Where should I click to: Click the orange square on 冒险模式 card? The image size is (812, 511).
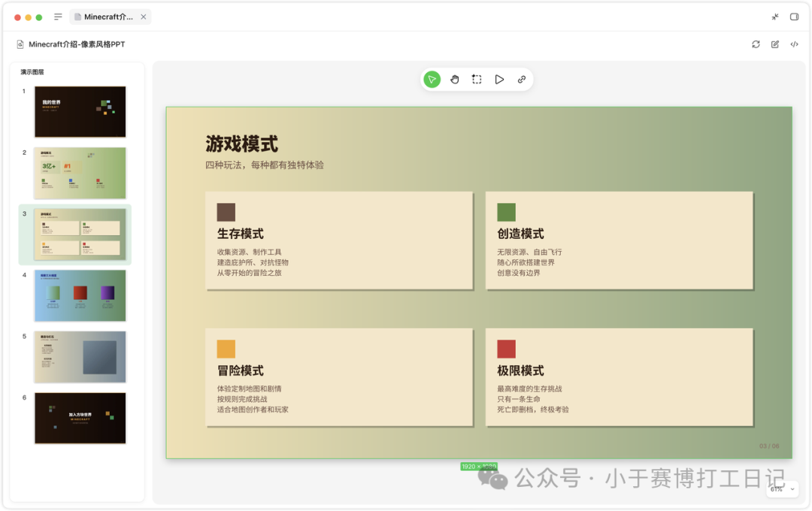tap(226, 349)
